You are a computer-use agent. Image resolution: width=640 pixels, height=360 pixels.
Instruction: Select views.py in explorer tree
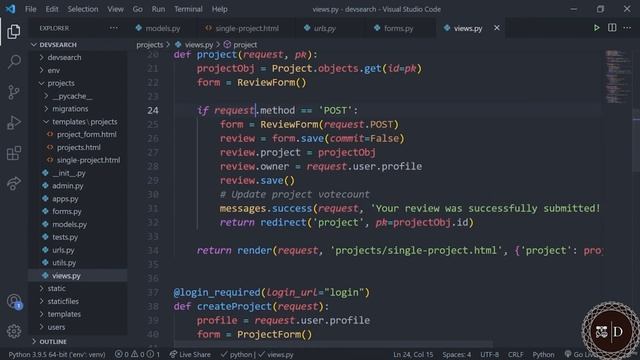[78, 276]
